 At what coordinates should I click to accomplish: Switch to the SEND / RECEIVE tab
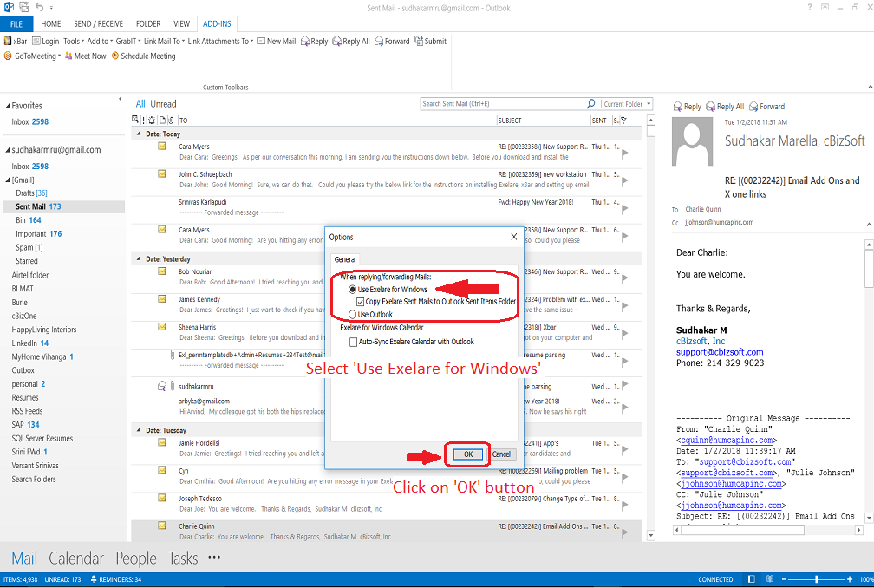coord(98,24)
